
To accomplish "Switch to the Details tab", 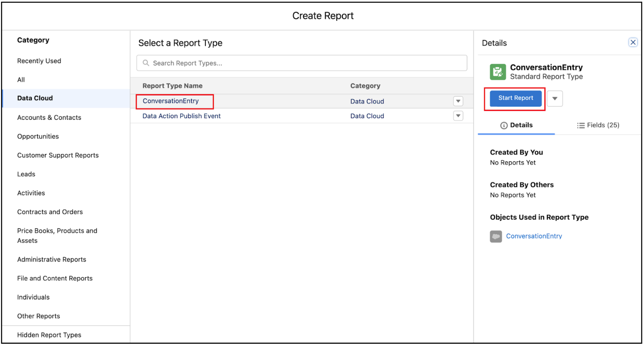I will click(x=516, y=125).
